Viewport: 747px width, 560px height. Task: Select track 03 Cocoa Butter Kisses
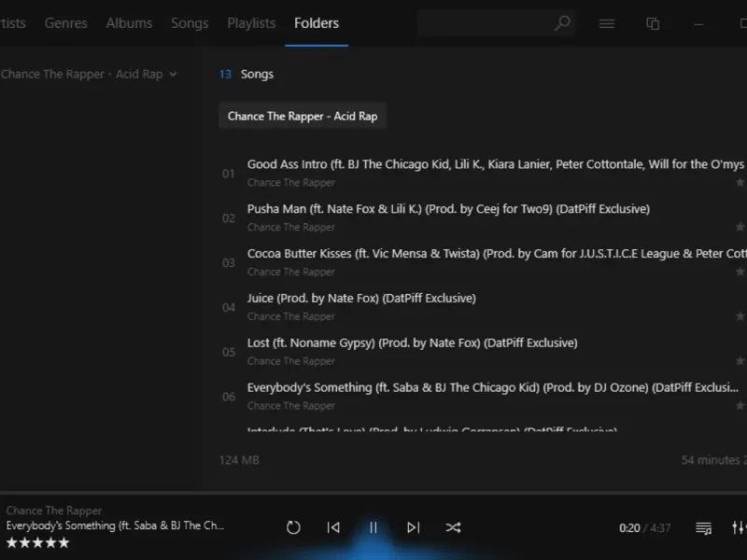pyautogui.click(x=483, y=263)
